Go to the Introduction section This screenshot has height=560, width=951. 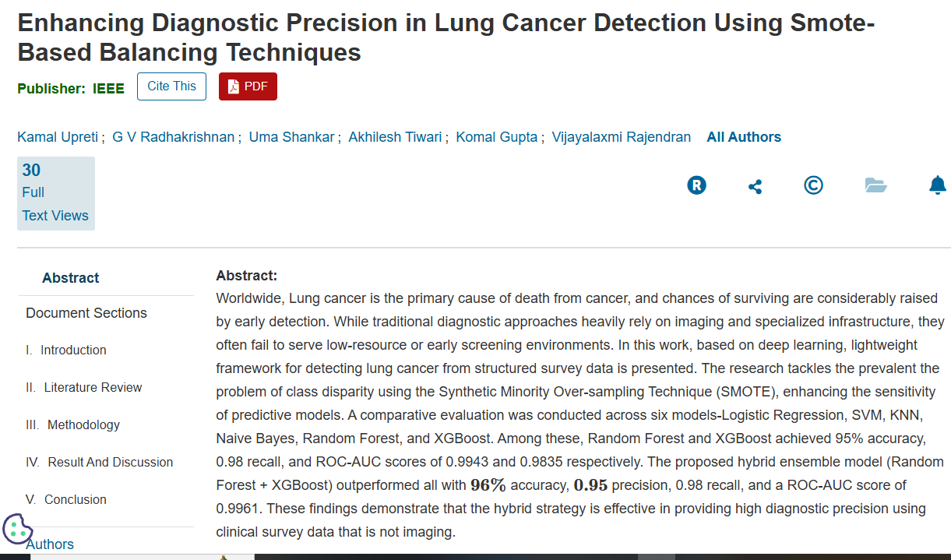click(x=73, y=350)
